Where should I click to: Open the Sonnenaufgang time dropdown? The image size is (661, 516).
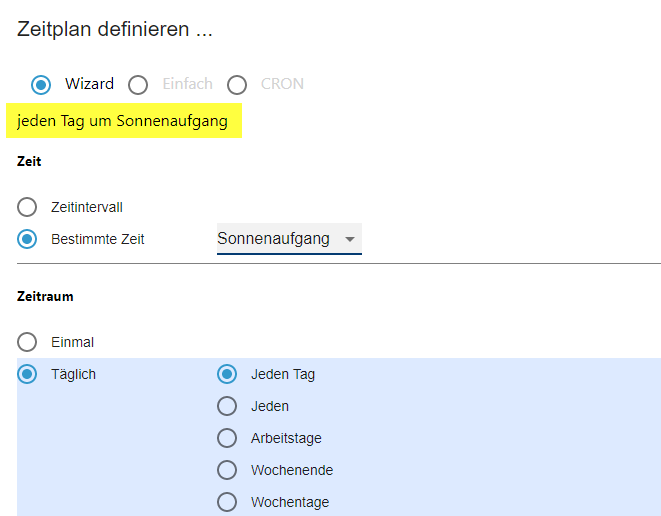pyautogui.click(x=274, y=239)
